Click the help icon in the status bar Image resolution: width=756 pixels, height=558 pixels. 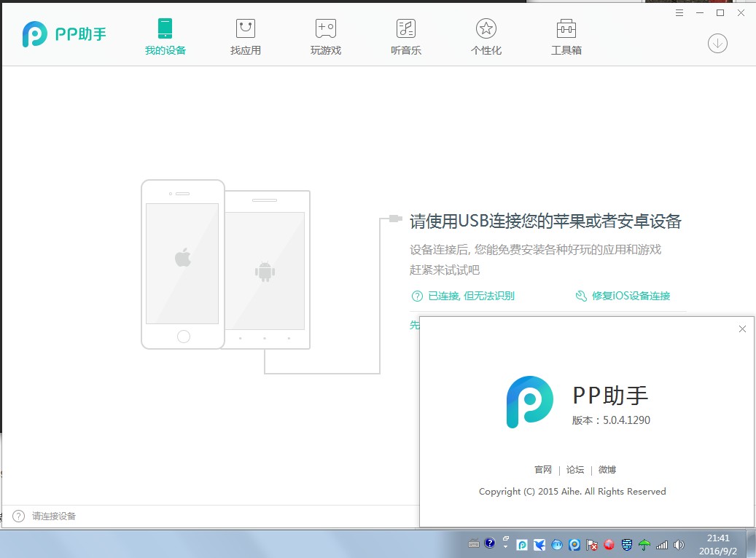click(18, 516)
